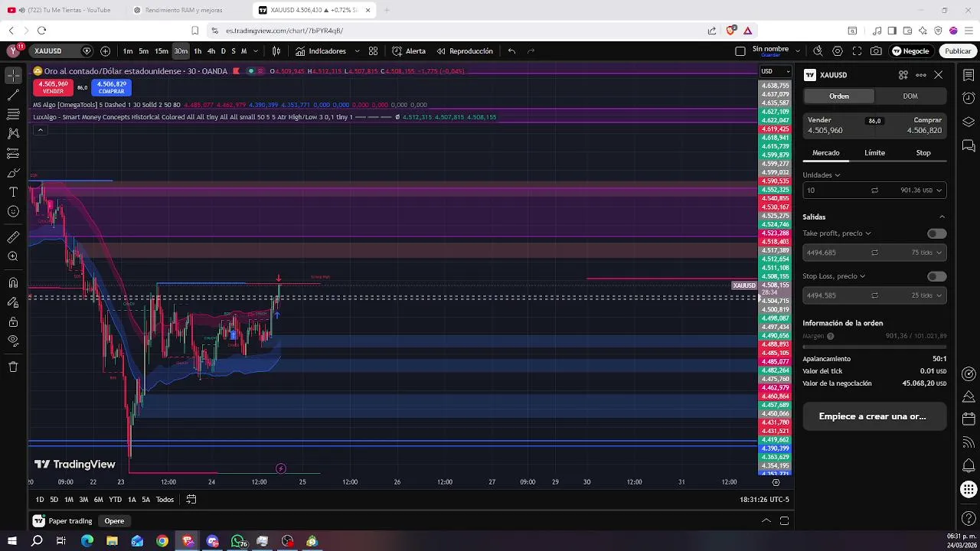
Task: Toggle lock all drawing tools
Action: click(x=13, y=321)
